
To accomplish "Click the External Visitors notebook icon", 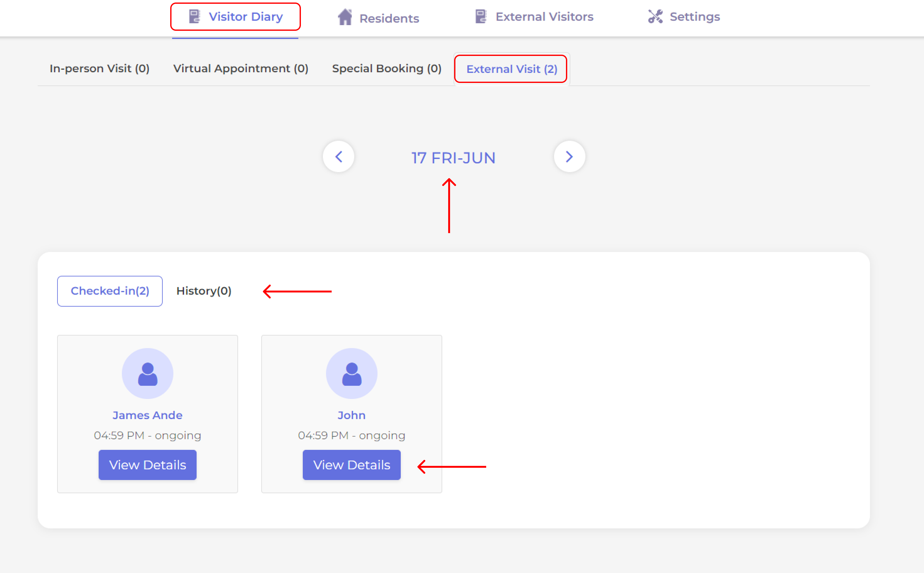I will coord(481,17).
